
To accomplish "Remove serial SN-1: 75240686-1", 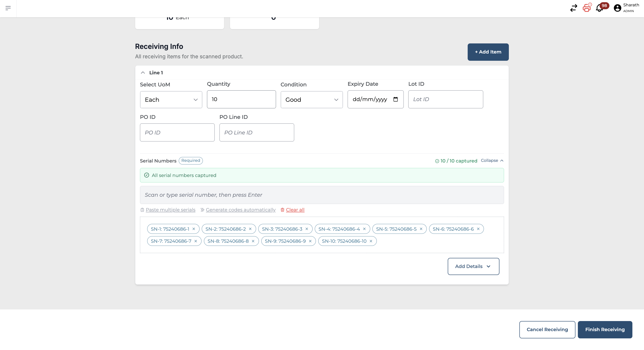I will [x=193, y=229].
